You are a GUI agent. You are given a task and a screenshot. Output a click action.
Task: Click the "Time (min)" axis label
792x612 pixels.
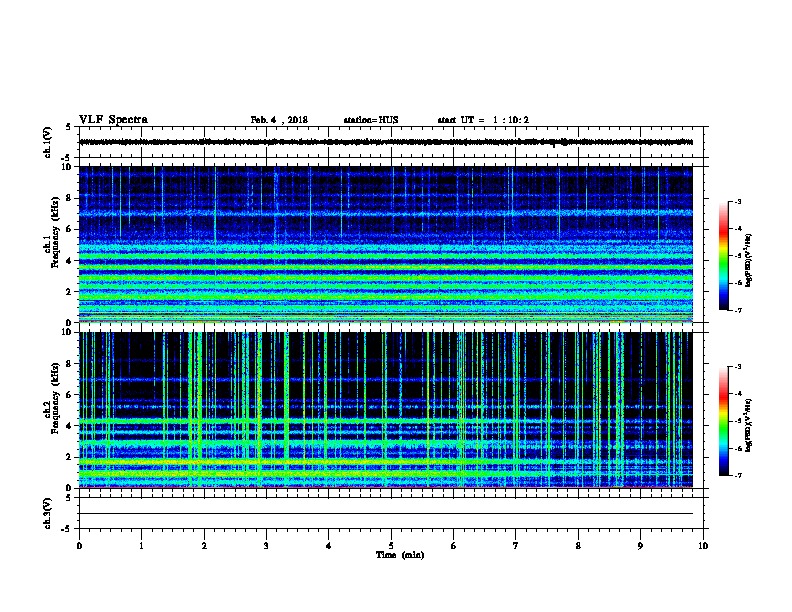(400, 555)
